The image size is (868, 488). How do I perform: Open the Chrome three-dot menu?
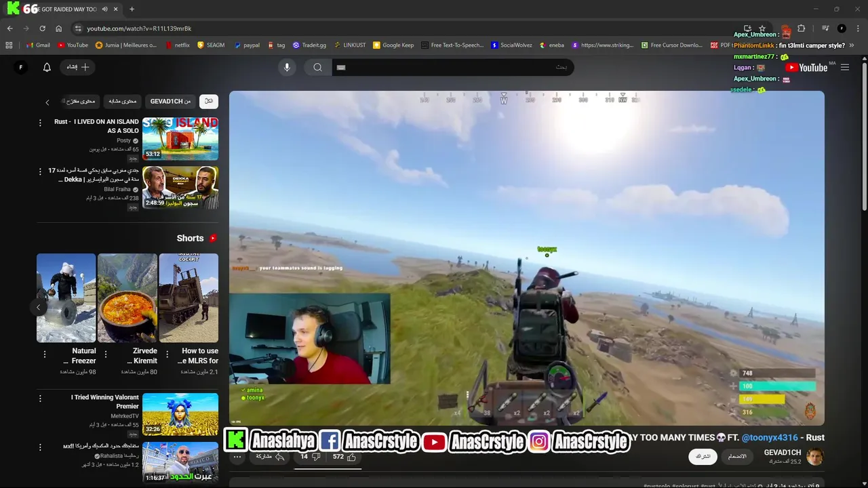858,28
